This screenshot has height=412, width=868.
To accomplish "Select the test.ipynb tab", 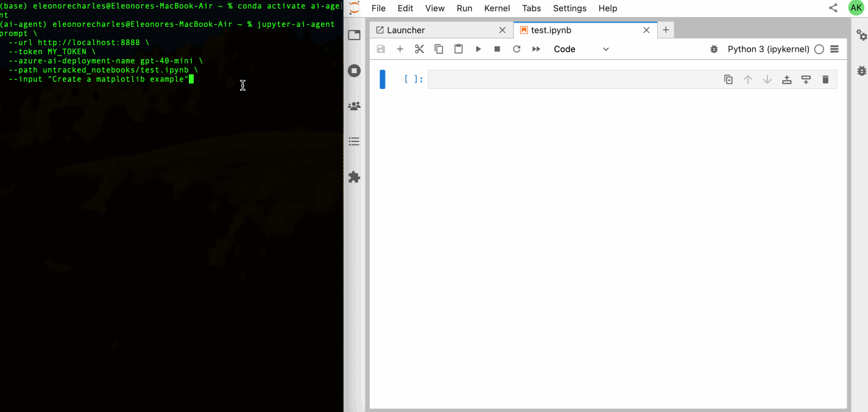I will point(585,30).
